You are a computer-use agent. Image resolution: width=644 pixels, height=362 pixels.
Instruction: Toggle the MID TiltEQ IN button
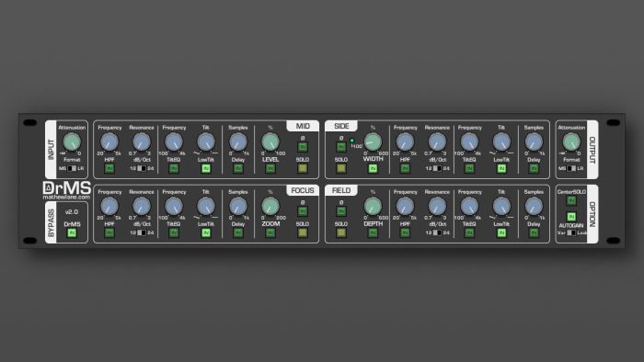click(x=174, y=168)
